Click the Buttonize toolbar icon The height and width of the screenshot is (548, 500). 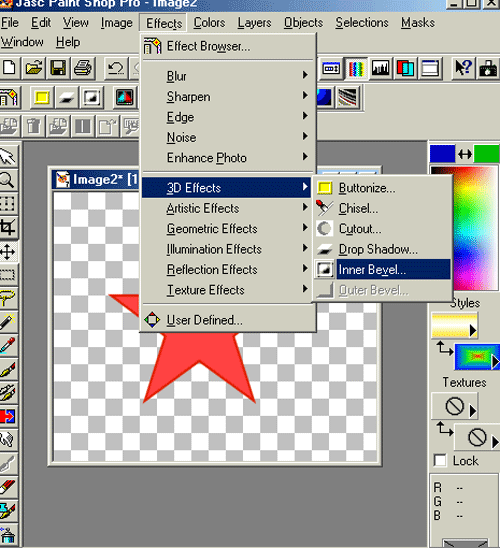click(42, 98)
